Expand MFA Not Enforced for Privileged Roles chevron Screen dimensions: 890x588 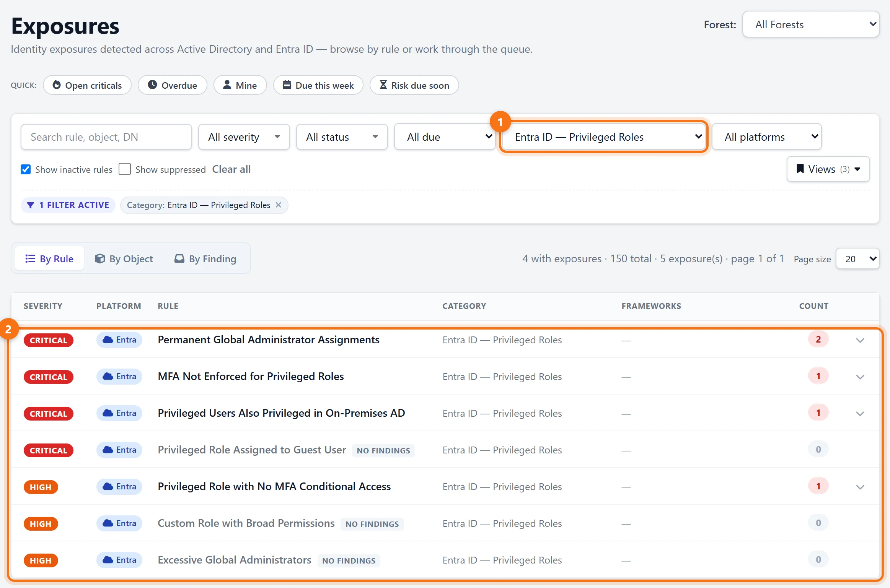(860, 377)
